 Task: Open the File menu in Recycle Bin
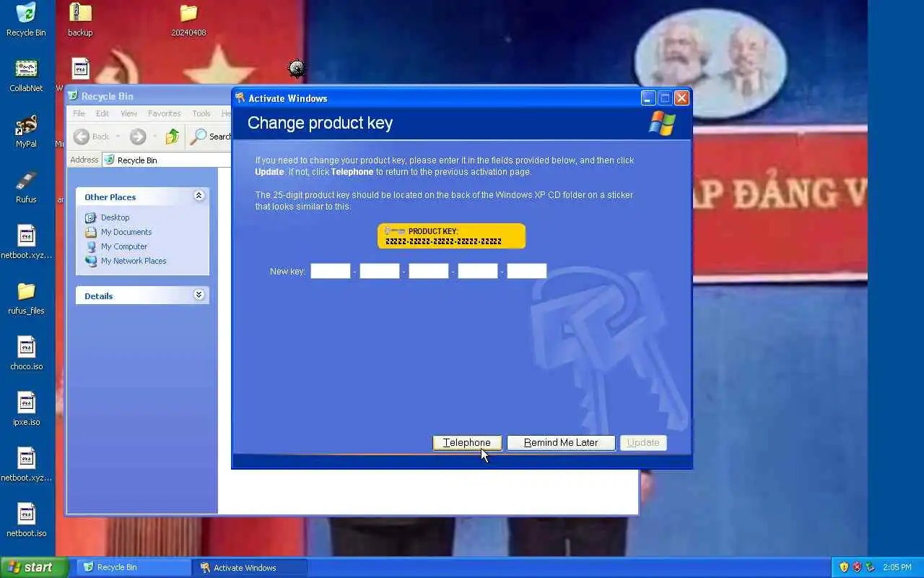79,113
